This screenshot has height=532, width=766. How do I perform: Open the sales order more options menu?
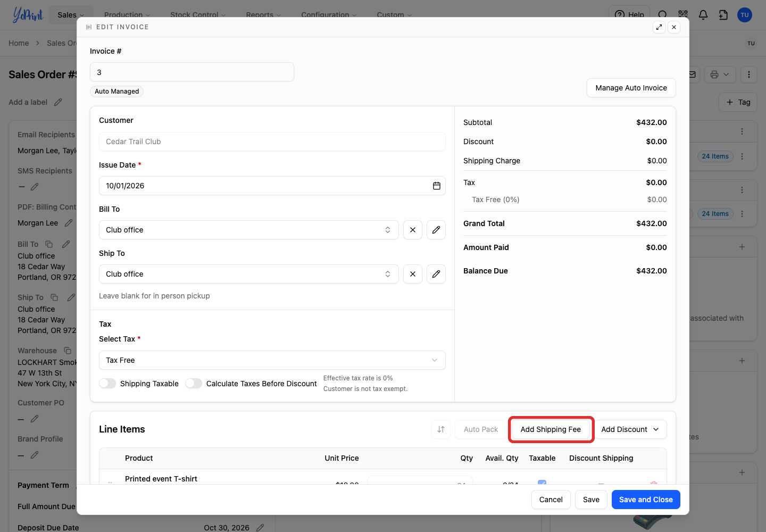pos(749,74)
